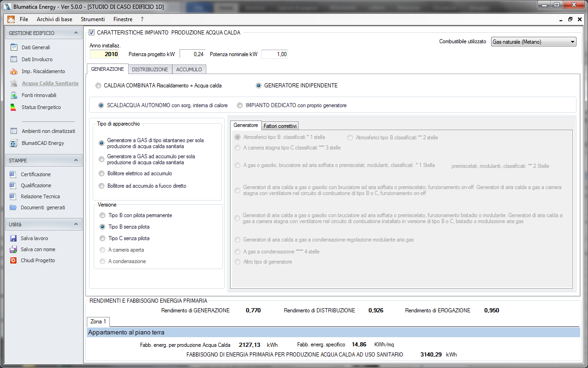Click the BlumatiCAD Energy icon
588x368 pixels.
tap(14, 143)
